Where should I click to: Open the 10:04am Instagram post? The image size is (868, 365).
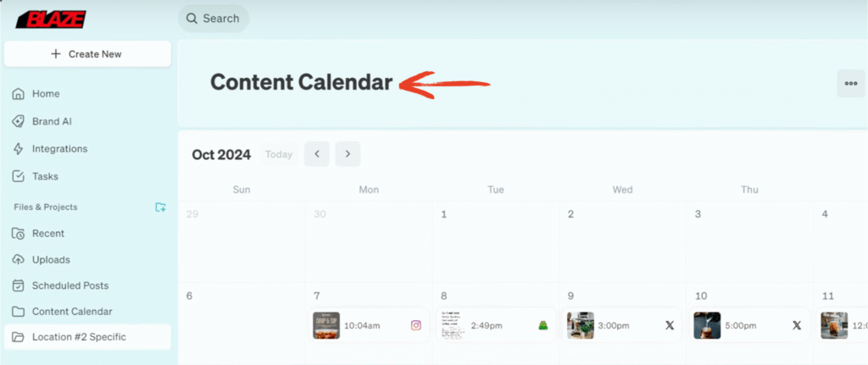pyautogui.click(x=369, y=326)
